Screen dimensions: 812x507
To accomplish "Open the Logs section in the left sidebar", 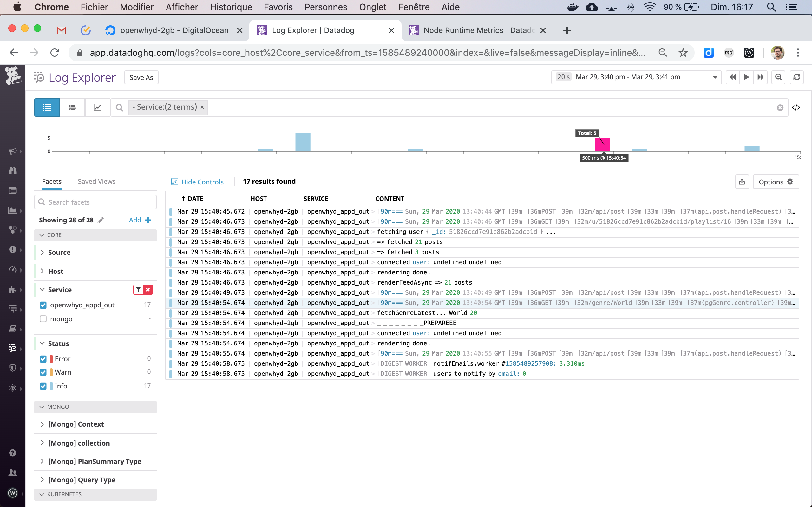I will pos(13,348).
